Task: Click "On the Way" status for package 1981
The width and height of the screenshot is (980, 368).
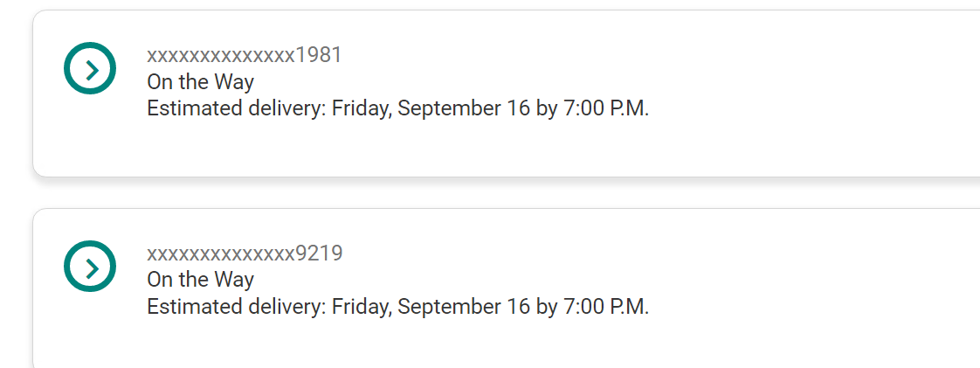Action: point(200,82)
